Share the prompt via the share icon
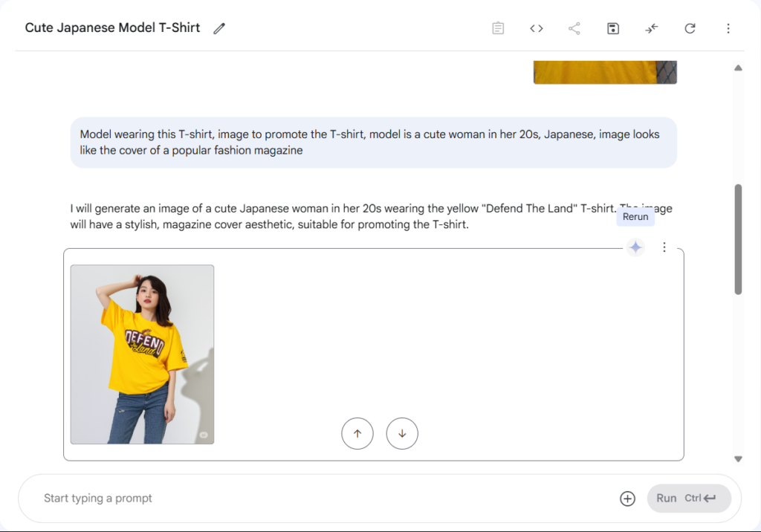The height and width of the screenshot is (532, 761). (574, 28)
